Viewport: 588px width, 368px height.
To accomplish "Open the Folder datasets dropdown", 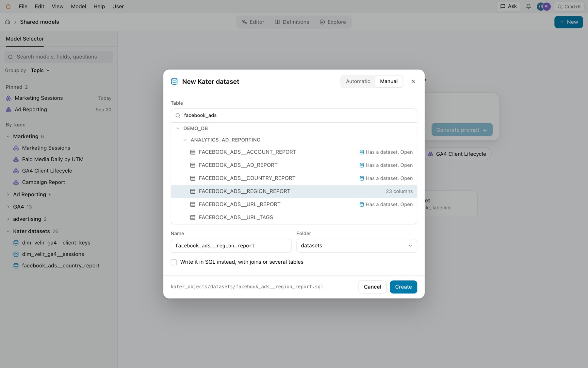I will [x=356, y=246].
